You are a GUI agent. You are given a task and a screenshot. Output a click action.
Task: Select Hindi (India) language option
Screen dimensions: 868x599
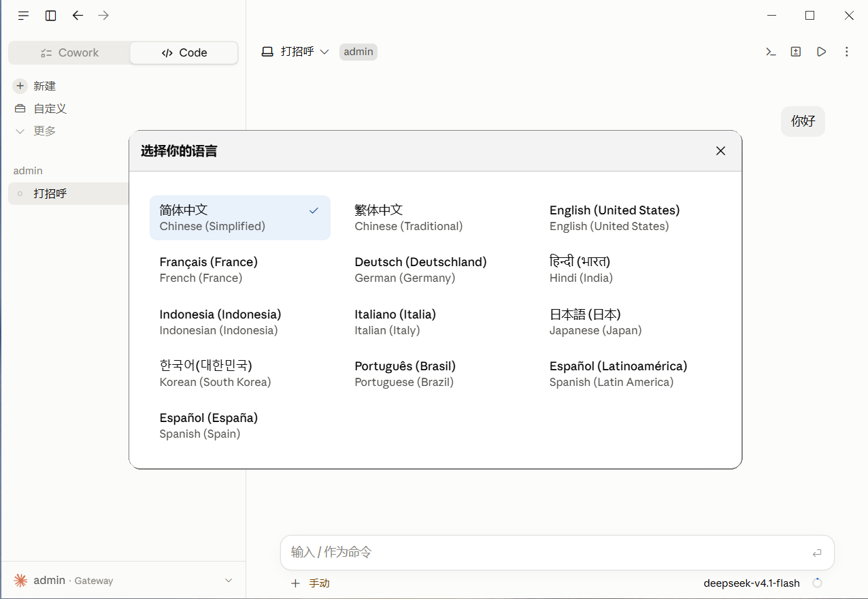pyautogui.click(x=630, y=270)
